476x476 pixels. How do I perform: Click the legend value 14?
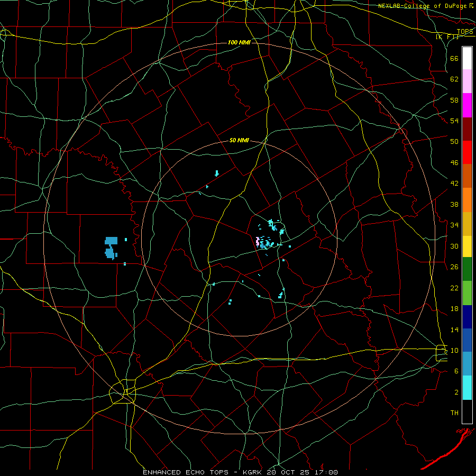[x=454, y=329]
